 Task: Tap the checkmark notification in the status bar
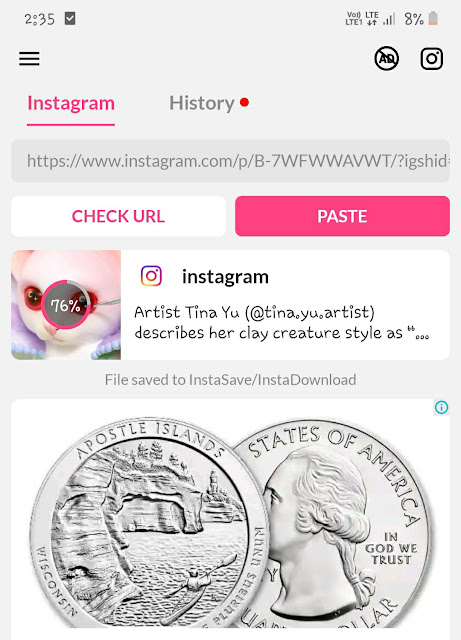(70, 19)
